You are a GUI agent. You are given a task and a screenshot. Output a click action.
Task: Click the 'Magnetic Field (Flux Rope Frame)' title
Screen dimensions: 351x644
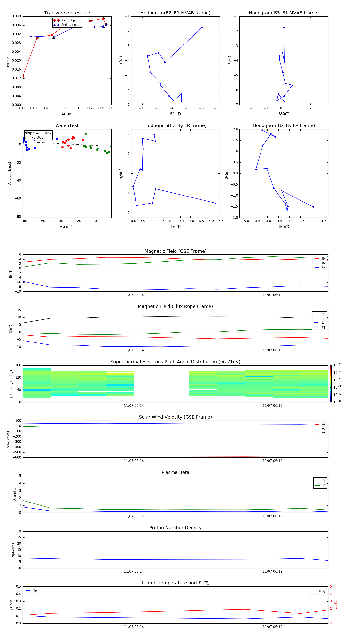click(175, 307)
